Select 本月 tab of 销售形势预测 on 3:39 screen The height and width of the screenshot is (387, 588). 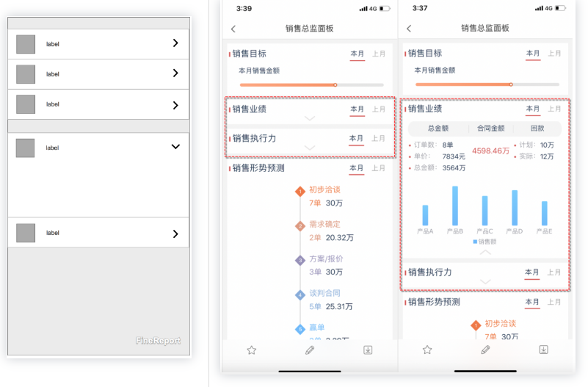tap(357, 168)
